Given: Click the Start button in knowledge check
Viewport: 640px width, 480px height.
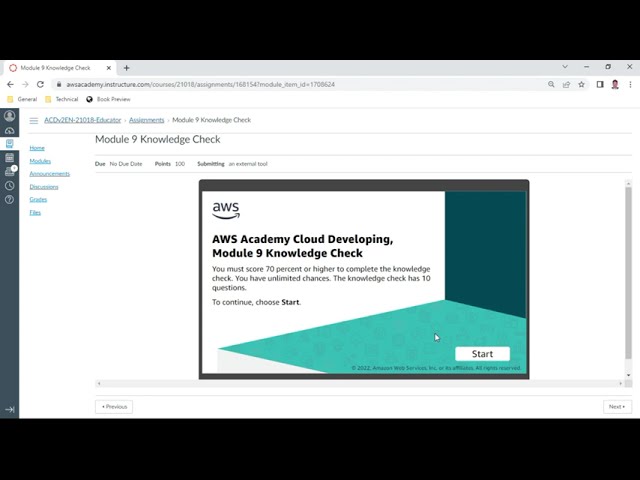Looking at the screenshot, I should pyautogui.click(x=482, y=354).
